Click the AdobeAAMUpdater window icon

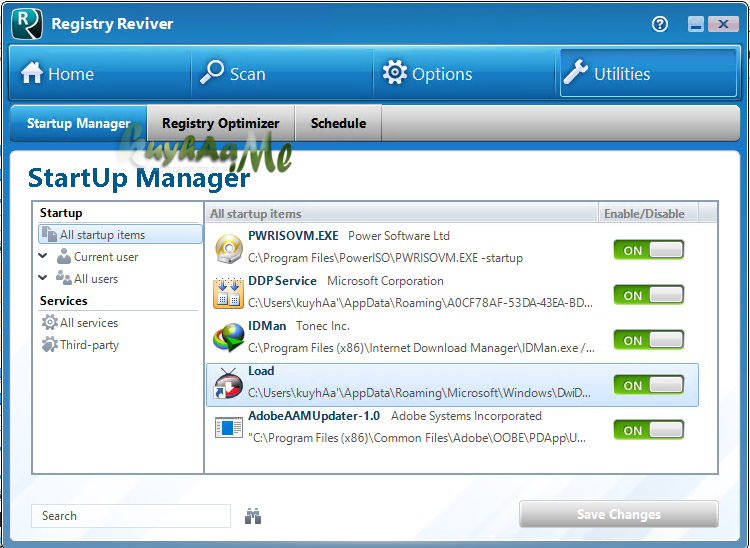pyautogui.click(x=228, y=427)
